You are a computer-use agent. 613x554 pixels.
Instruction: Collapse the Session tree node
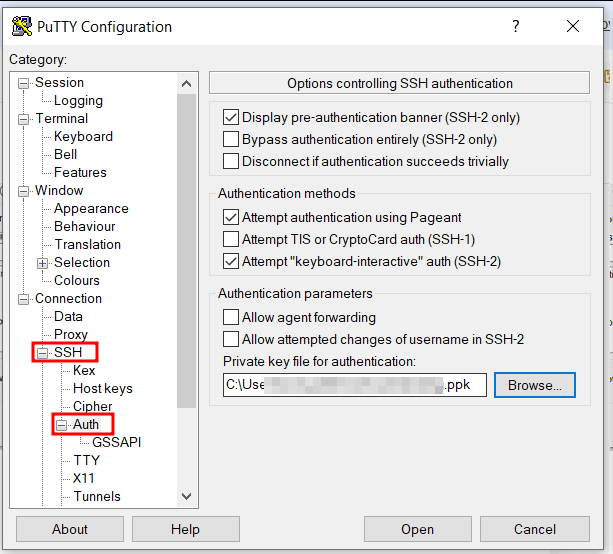point(23,83)
